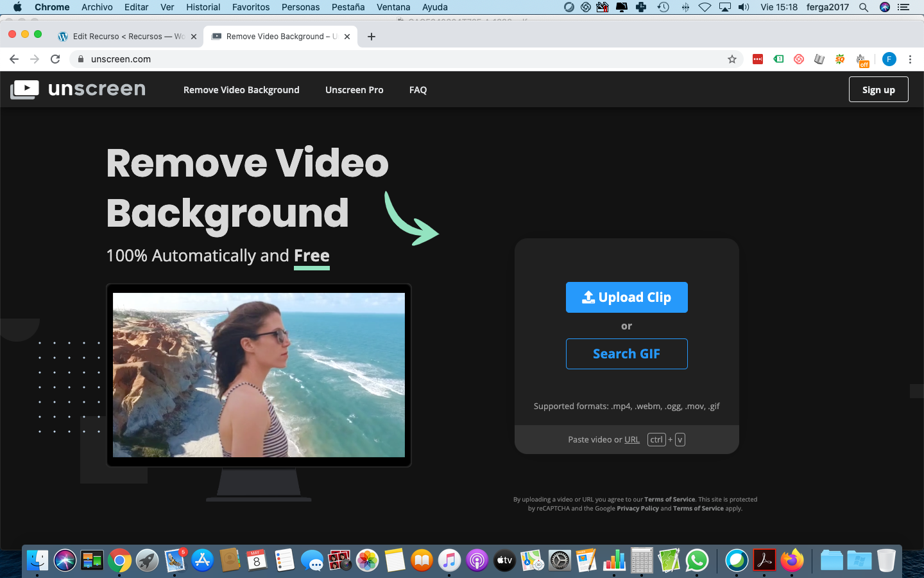Open Firefox from the Dock

(792, 561)
